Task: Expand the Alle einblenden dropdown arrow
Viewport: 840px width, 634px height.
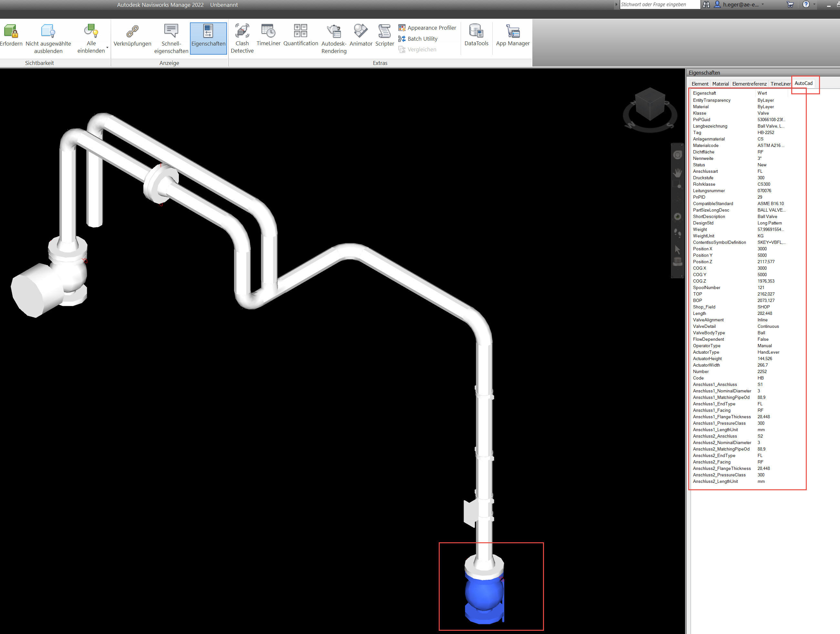Action: coord(107,48)
